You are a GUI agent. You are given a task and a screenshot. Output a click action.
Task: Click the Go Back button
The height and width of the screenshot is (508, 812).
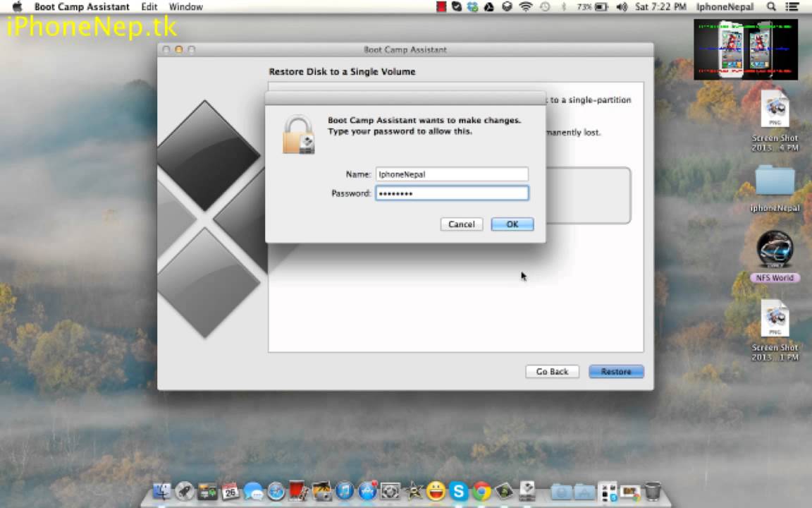click(x=552, y=372)
